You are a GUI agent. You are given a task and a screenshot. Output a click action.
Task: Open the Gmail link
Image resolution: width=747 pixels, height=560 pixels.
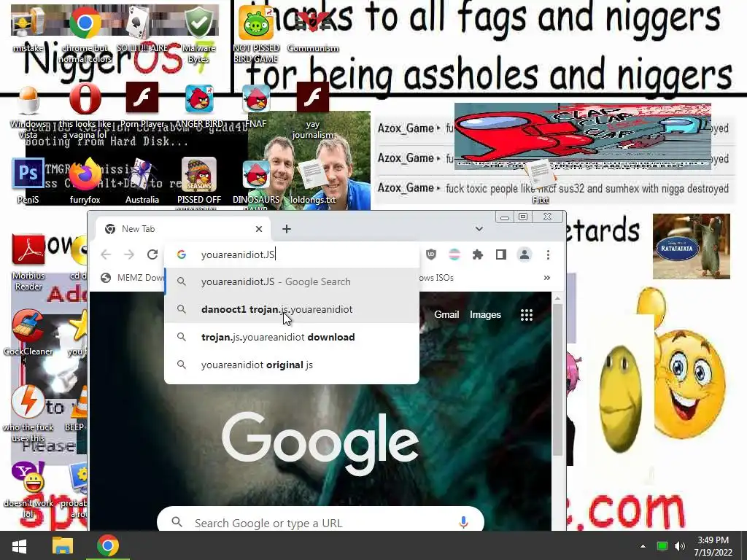[x=446, y=315]
